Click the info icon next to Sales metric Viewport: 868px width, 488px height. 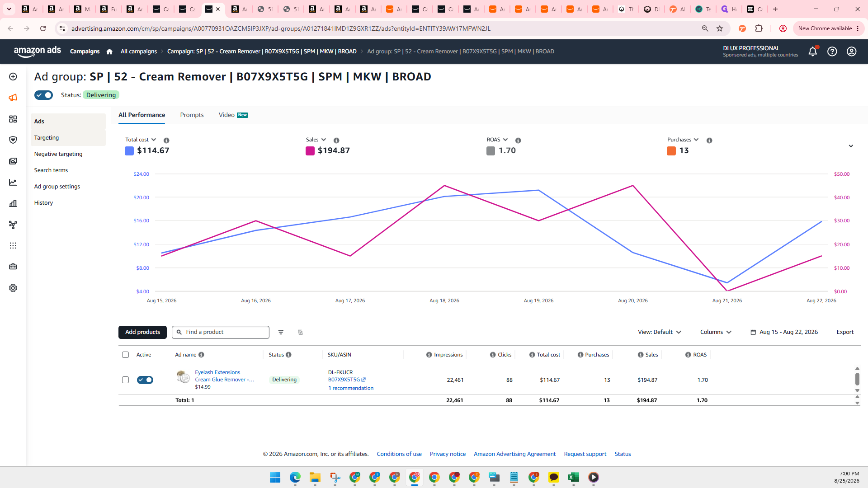click(336, 141)
